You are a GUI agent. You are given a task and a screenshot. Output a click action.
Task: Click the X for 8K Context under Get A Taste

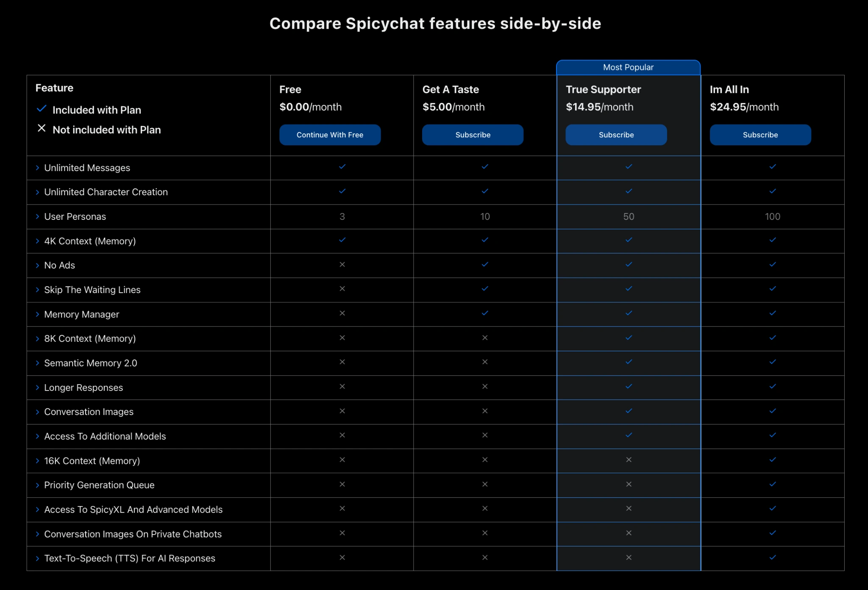(x=485, y=338)
